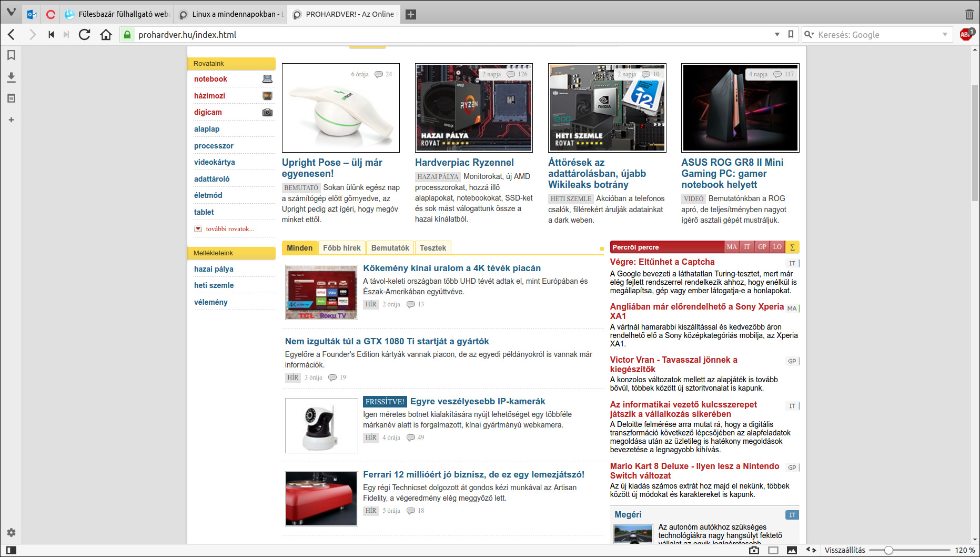The width and height of the screenshot is (980, 557).
Task: Open Egyre veszélyesebb IP-kamerák article
Action: pyautogui.click(x=478, y=402)
